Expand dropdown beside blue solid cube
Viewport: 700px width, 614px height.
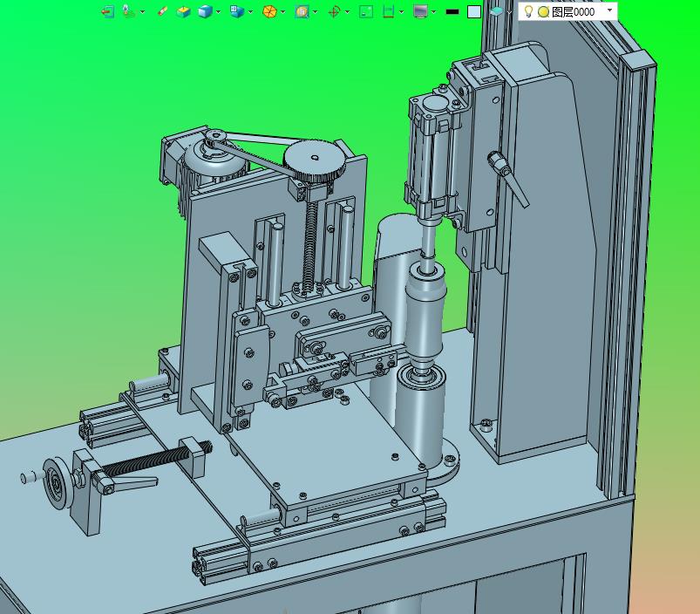click(218, 12)
